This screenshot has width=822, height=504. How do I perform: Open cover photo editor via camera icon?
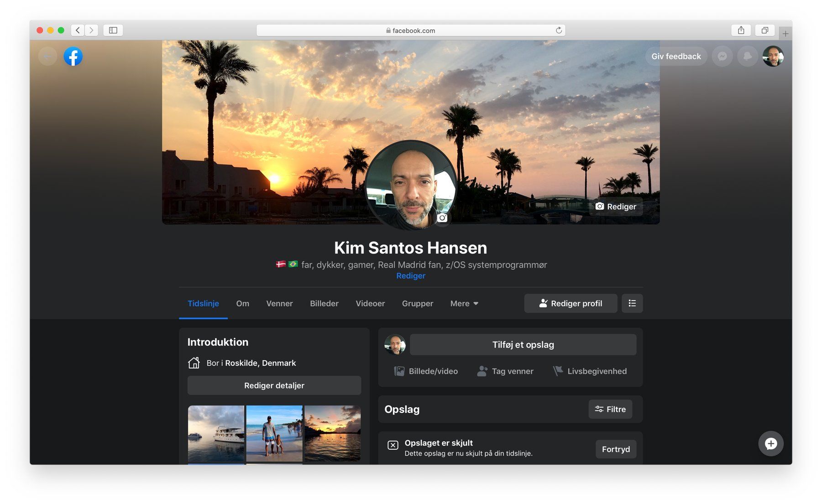pyautogui.click(x=599, y=206)
